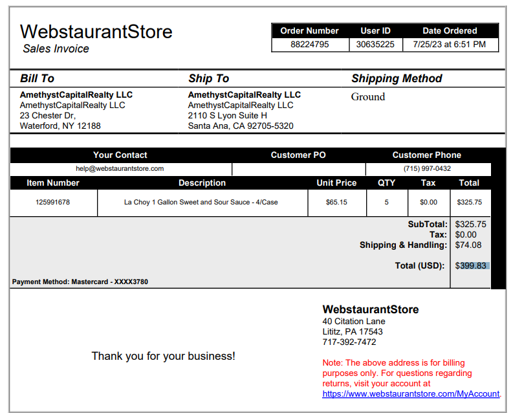513x420 pixels.
Task: Click the phone number 717-392-7472
Action: [x=349, y=342]
